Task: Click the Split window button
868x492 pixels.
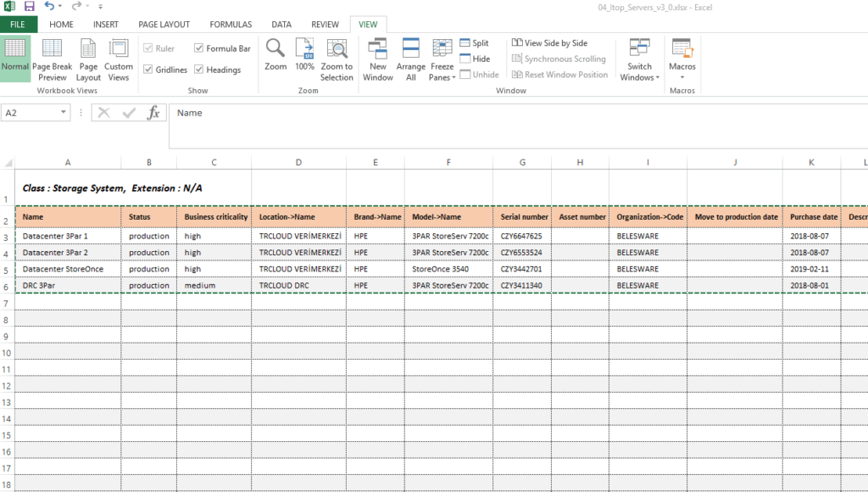Action: 475,43
